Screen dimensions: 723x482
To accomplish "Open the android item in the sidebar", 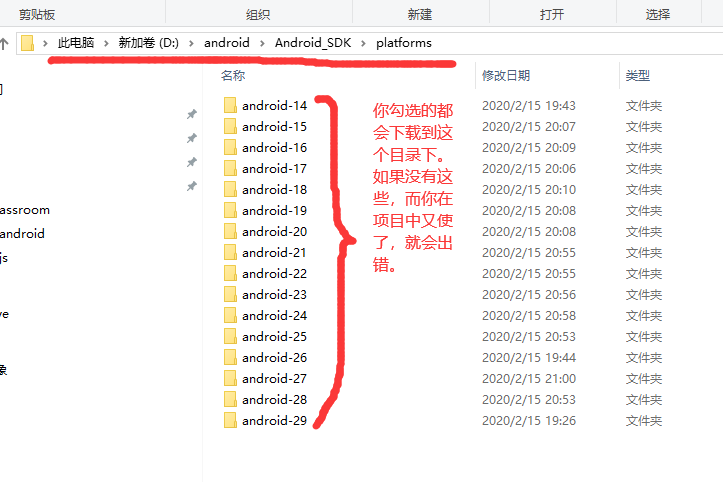I will click(x=22, y=233).
